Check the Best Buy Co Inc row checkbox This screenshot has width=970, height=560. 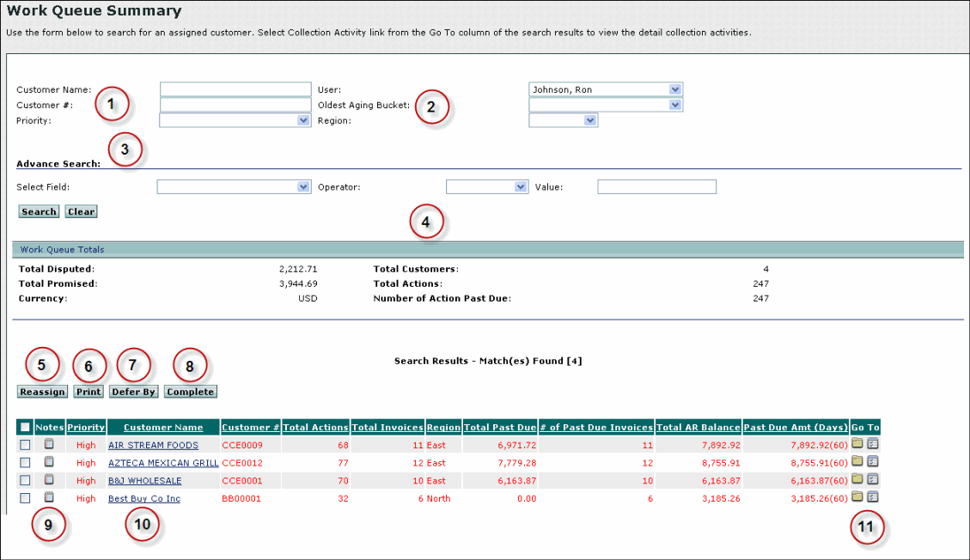coord(25,497)
